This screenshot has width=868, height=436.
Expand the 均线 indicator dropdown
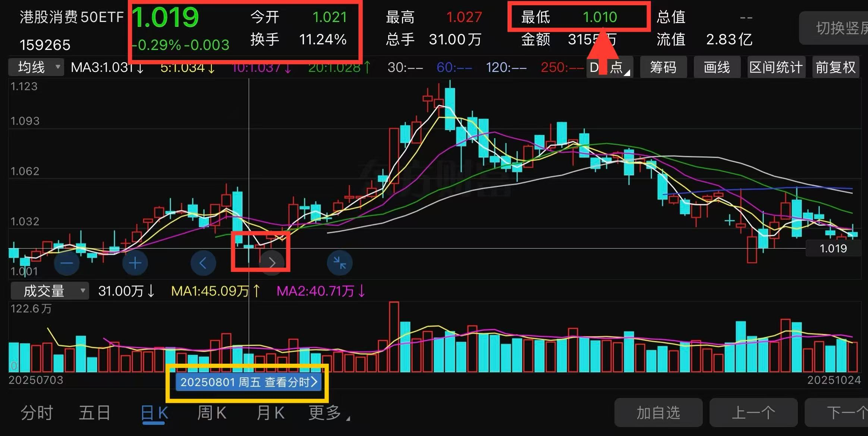pos(36,67)
